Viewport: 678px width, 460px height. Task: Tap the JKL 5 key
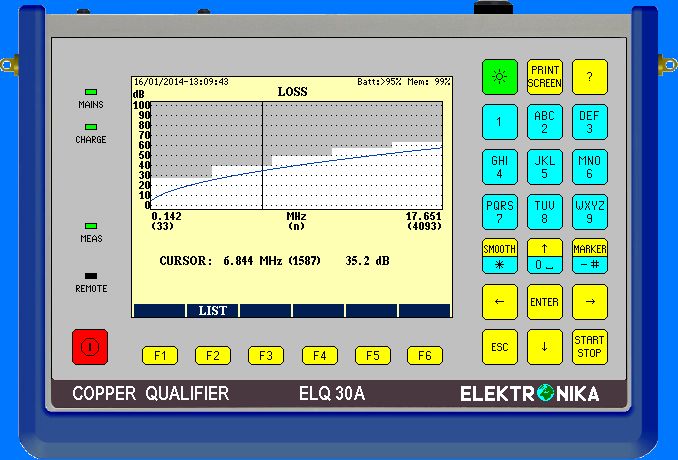[x=544, y=167]
